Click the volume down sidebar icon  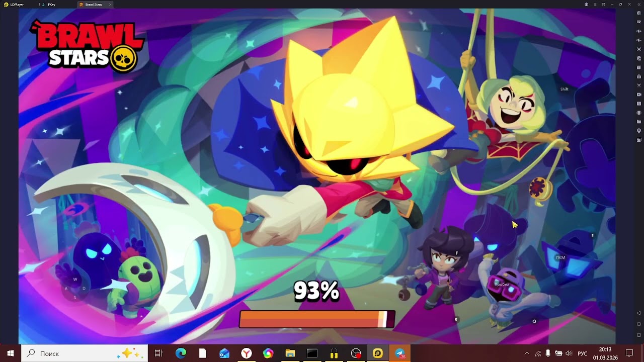(x=639, y=40)
